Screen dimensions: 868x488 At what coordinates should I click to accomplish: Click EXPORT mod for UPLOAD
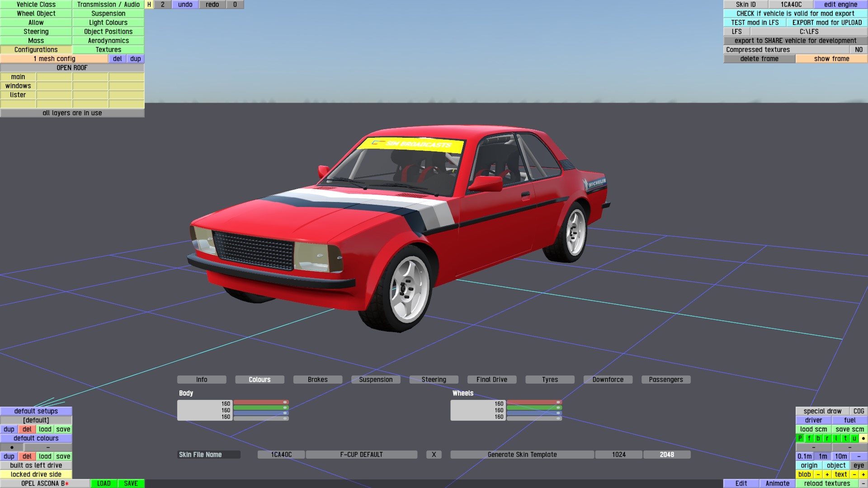[x=827, y=23]
